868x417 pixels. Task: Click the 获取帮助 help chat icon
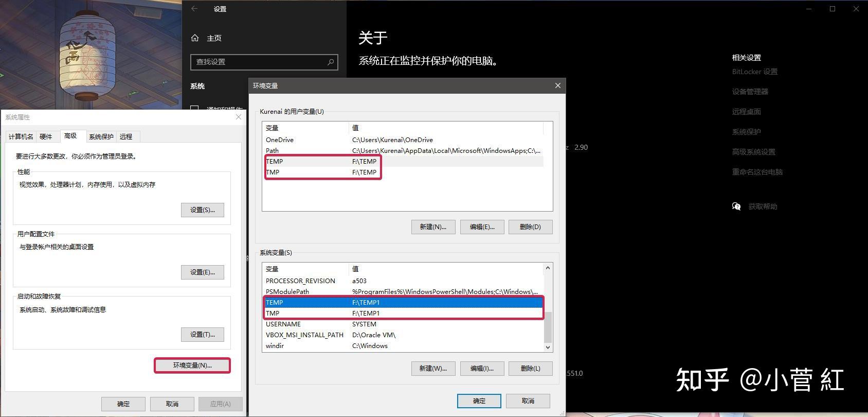[736, 206]
